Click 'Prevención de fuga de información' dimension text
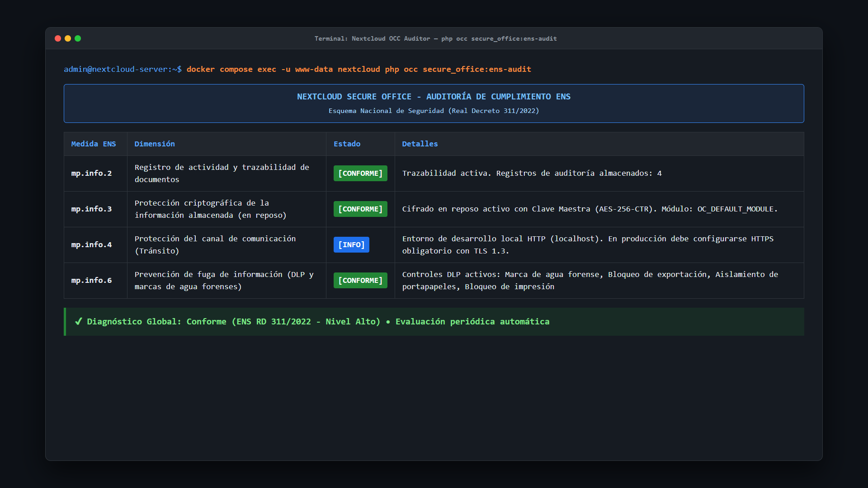Image resolution: width=868 pixels, height=488 pixels. tap(224, 281)
